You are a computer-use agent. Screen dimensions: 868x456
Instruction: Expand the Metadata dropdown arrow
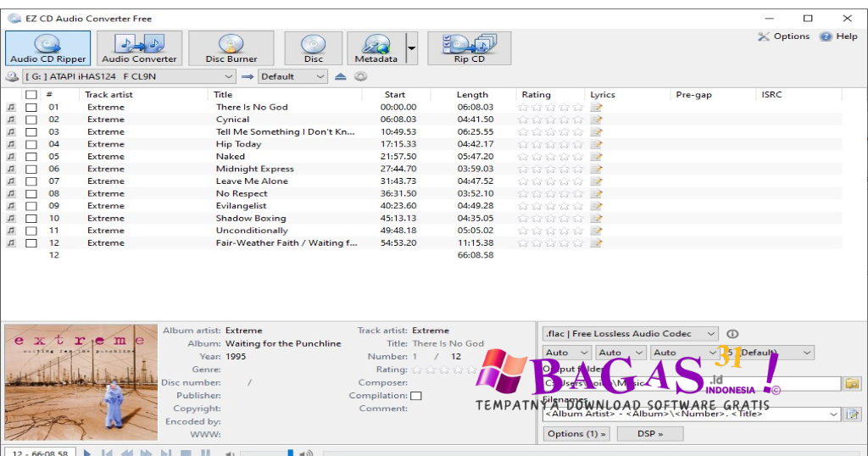(x=411, y=48)
